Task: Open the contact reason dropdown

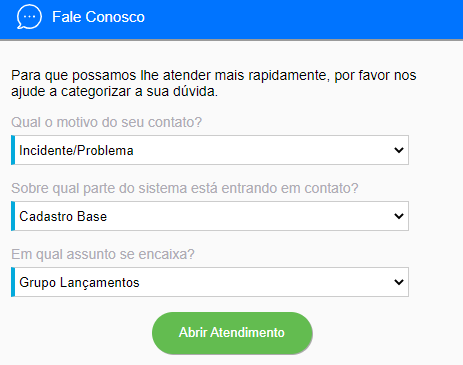Action: coord(210,150)
